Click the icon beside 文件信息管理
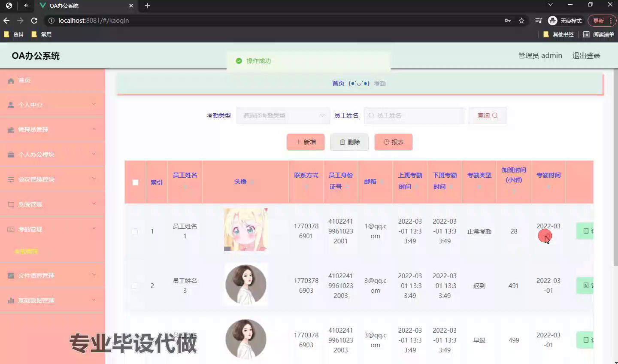The width and height of the screenshot is (618, 364). pos(11,276)
